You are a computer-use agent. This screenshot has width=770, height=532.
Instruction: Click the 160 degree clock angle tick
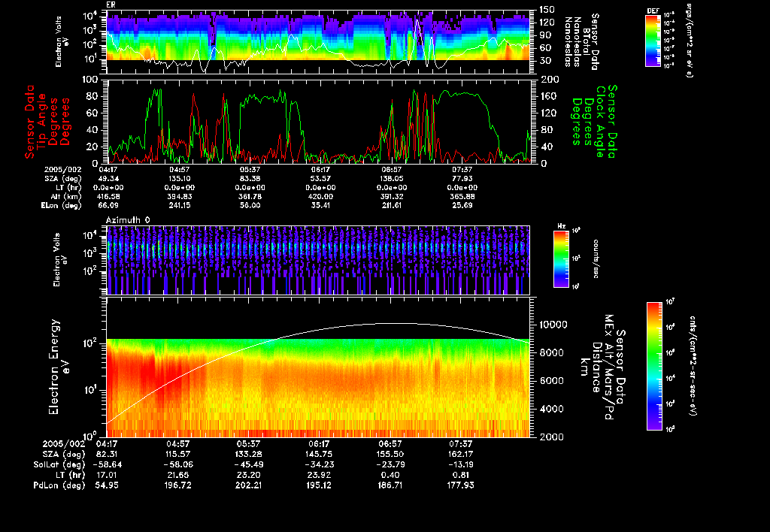coord(548,96)
